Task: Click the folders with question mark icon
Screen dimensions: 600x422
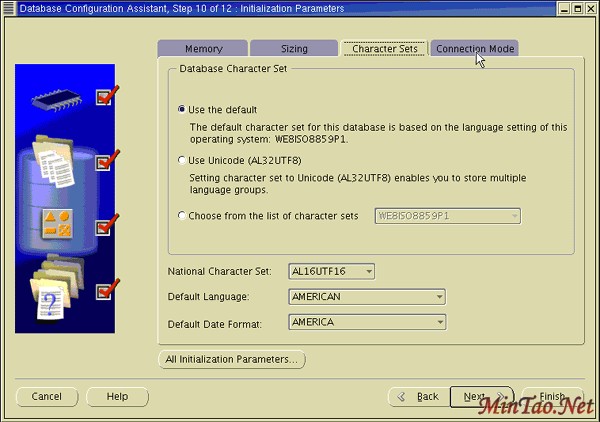Action: [x=53, y=291]
